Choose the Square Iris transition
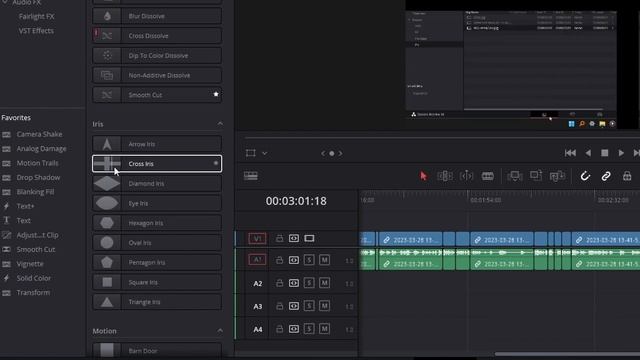This screenshot has height=360, width=640. pyautogui.click(x=157, y=282)
